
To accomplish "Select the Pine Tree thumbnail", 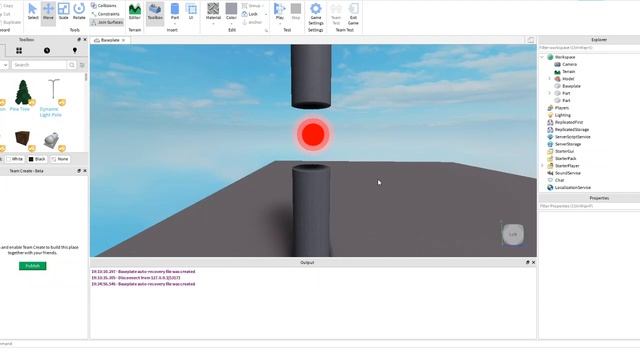I will (23, 92).
